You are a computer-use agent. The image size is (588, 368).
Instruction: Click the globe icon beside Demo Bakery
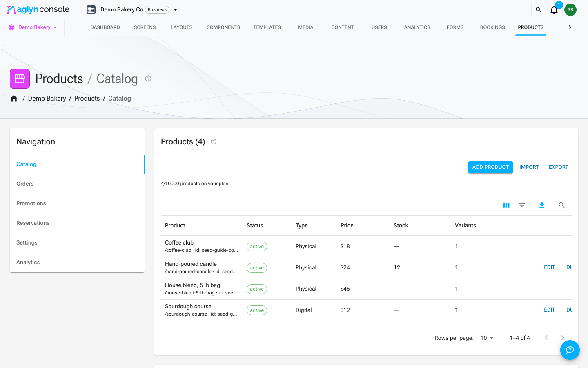pos(11,27)
